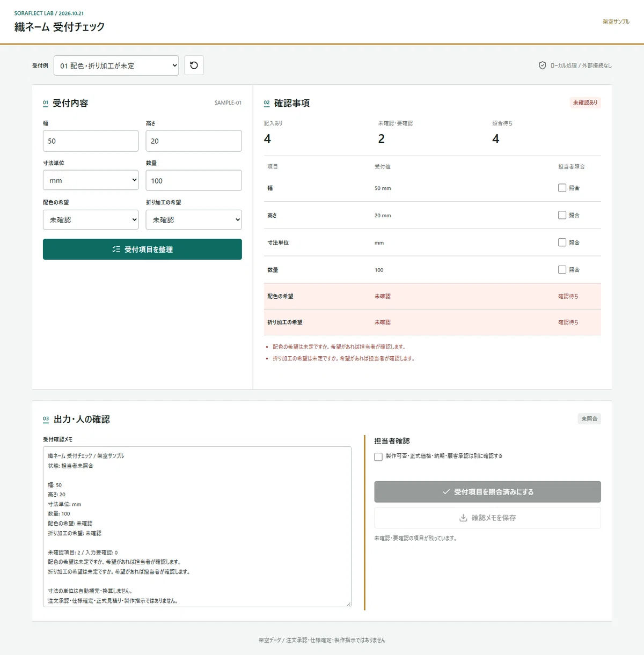Click the 20 mm value cell
This screenshot has width=644, height=655.
point(383,216)
